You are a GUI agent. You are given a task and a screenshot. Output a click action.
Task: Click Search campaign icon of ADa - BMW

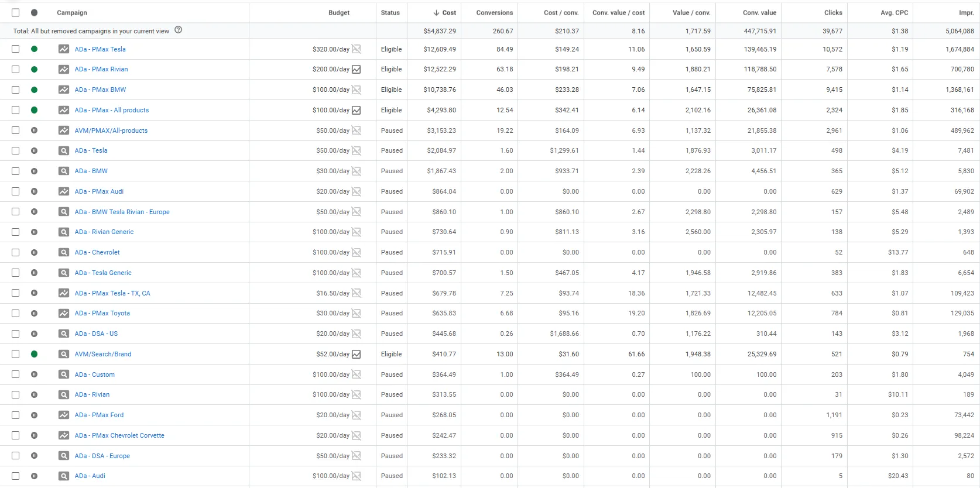pyautogui.click(x=64, y=171)
